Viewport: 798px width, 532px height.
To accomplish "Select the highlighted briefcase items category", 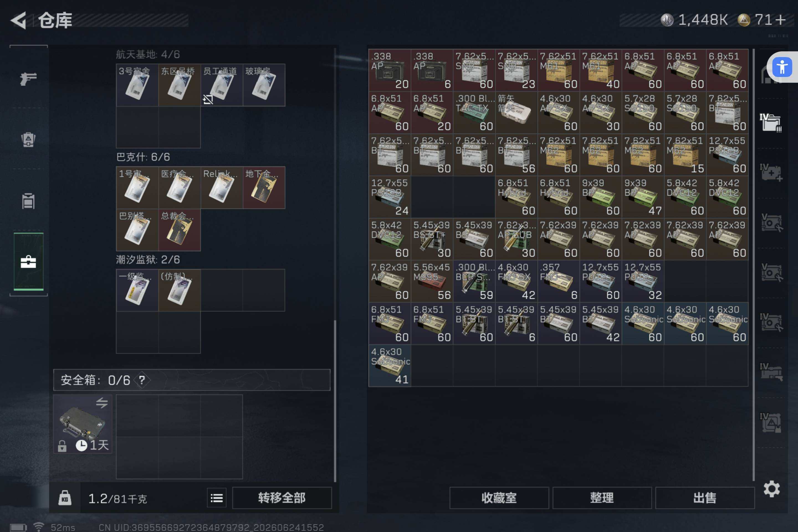I will (29, 262).
